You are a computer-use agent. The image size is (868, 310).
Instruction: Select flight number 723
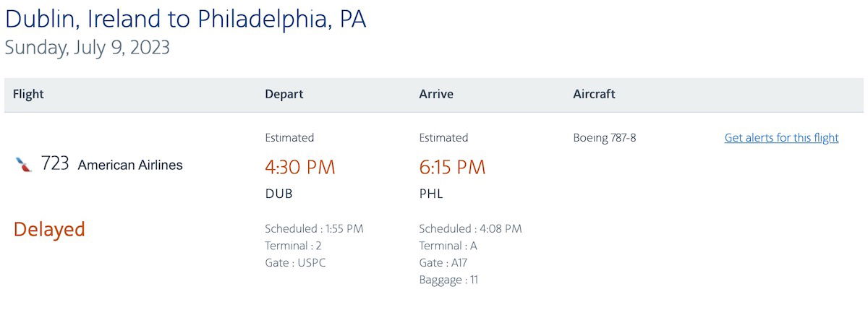click(55, 164)
